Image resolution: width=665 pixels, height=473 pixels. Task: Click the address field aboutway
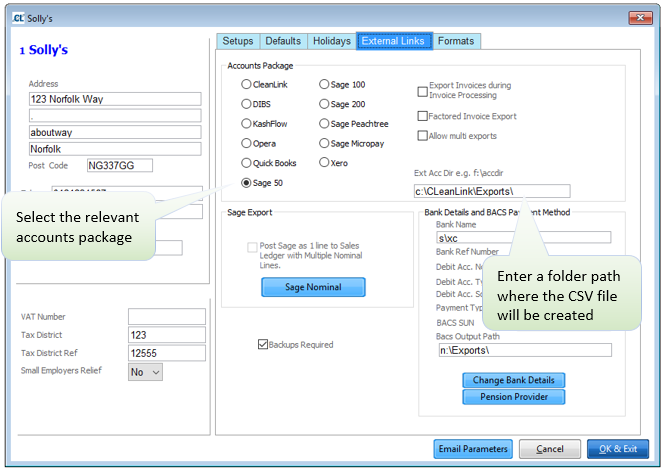click(115, 132)
